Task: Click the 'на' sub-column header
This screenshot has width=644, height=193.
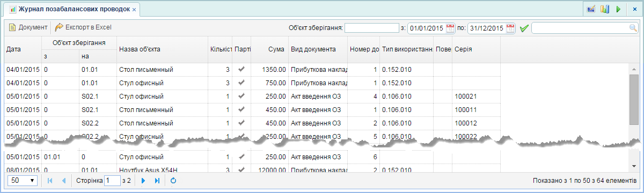Action: [98, 56]
